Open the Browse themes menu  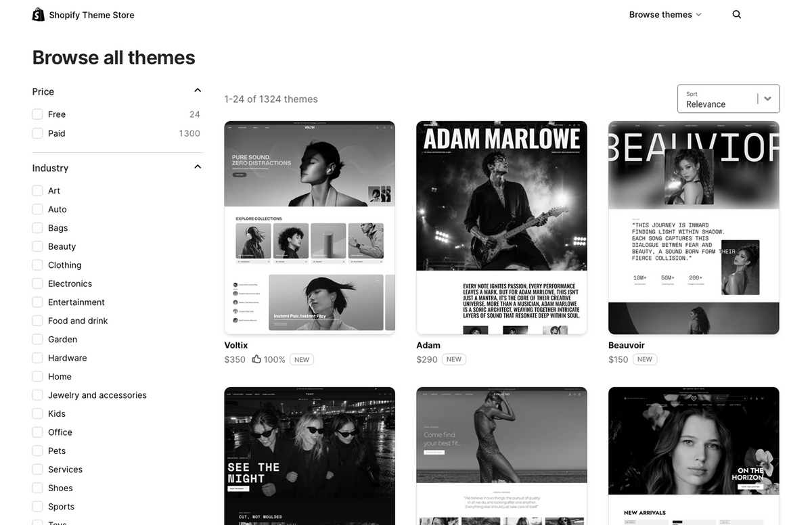click(665, 14)
